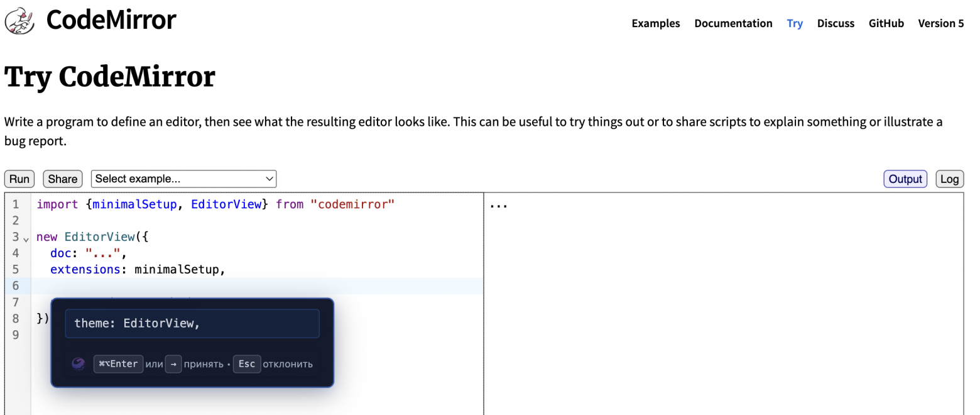Click the purple AI assistant icon in the popup

point(78,363)
